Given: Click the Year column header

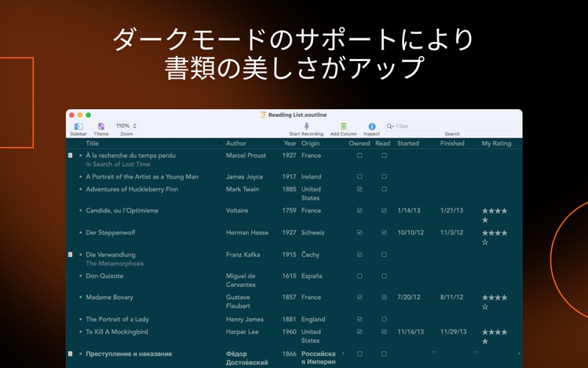Looking at the screenshot, I should [290, 144].
